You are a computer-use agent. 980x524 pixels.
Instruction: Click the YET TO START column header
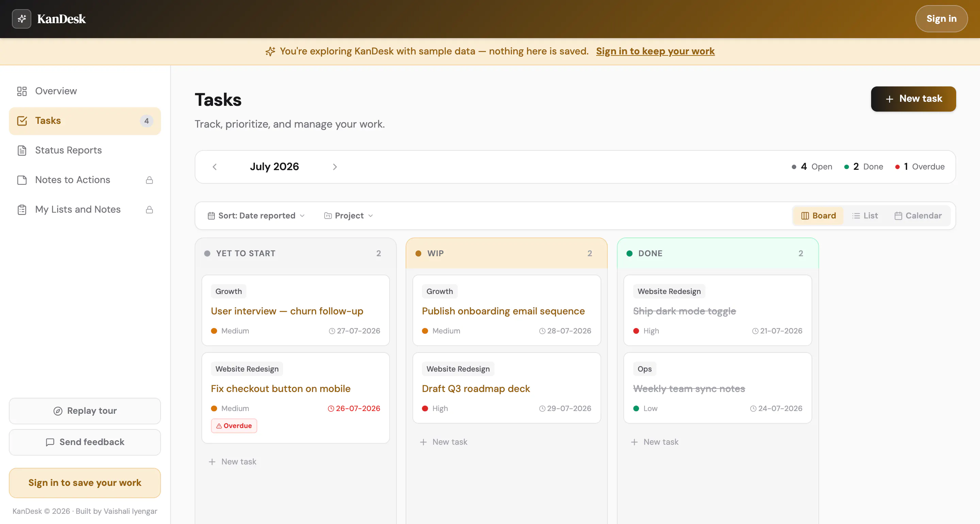click(x=296, y=253)
